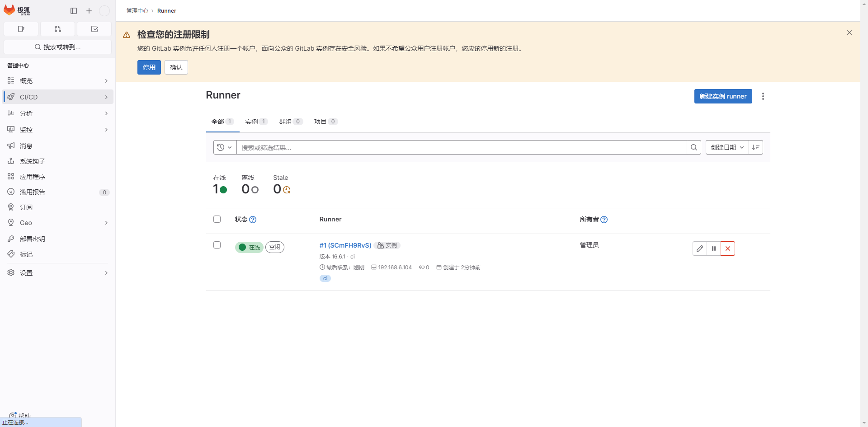
Task: Open the vertical three-dot actions menu
Action: [x=763, y=96]
